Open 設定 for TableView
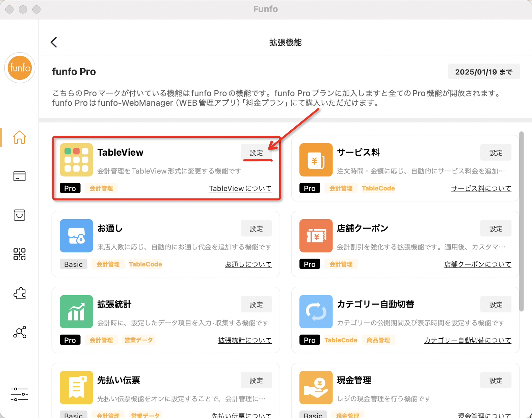532x418 pixels. coord(256,153)
